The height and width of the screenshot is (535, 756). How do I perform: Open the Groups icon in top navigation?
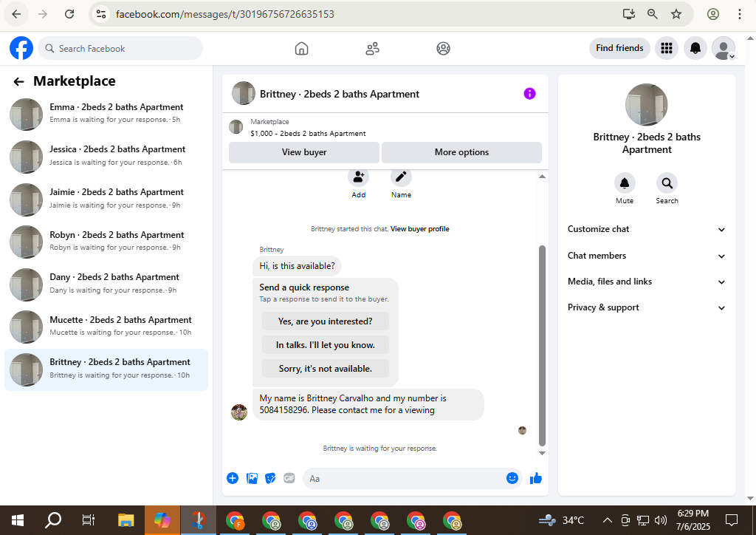(x=443, y=48)
